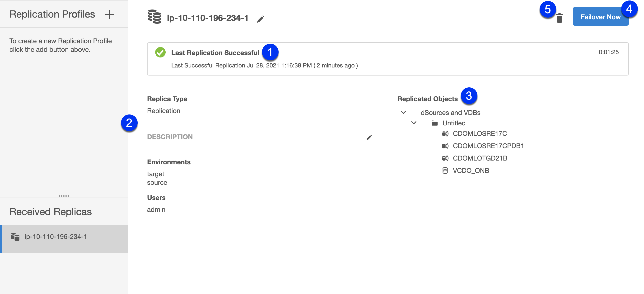
Task: Click the Replication Profiles heading
Action: [x=52, y=14]
